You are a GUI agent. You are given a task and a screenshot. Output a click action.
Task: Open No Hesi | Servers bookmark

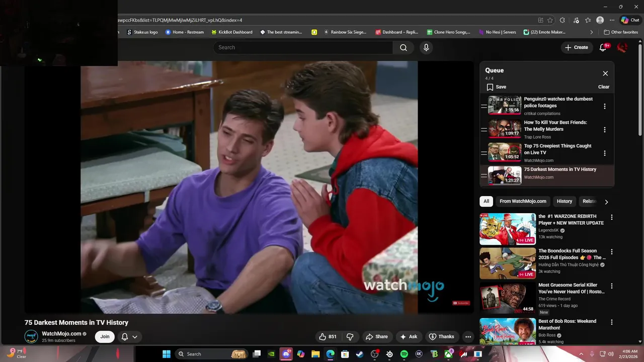pyautogui.click(x=498, y=32)
